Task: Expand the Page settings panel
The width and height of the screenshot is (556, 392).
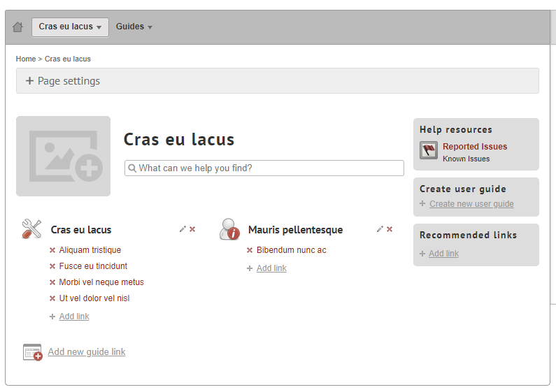Action: pyautogui.click(x=63, y=81)
